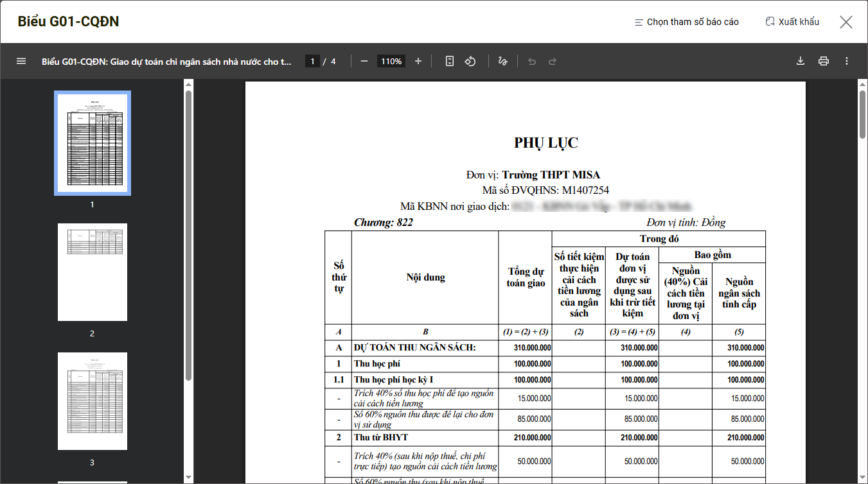The height and width of the screenshot is (484, 868).
Task: Toggle the PDF sidebar hamburger menu
Action: tap(21, 61)
